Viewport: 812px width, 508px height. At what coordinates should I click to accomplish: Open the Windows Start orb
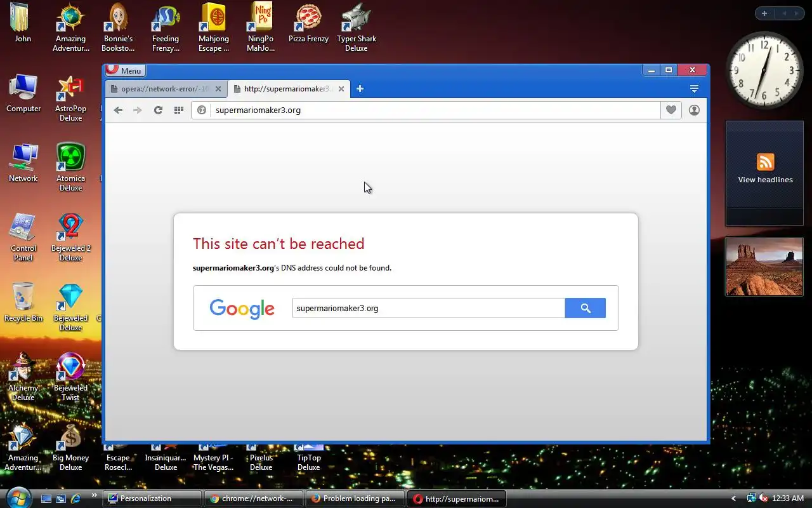(18, 498)
